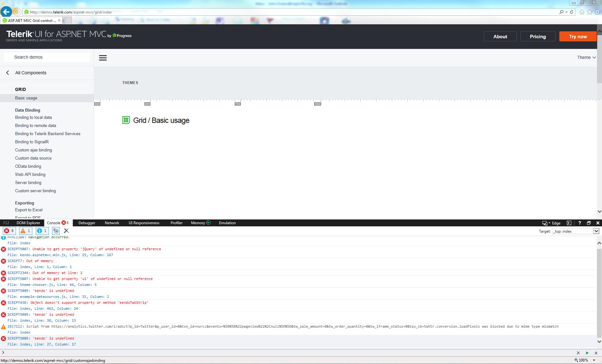This screenshot has width=602, height=364.
Task: Open the Export to Excel demo
Action: point(29,210)
